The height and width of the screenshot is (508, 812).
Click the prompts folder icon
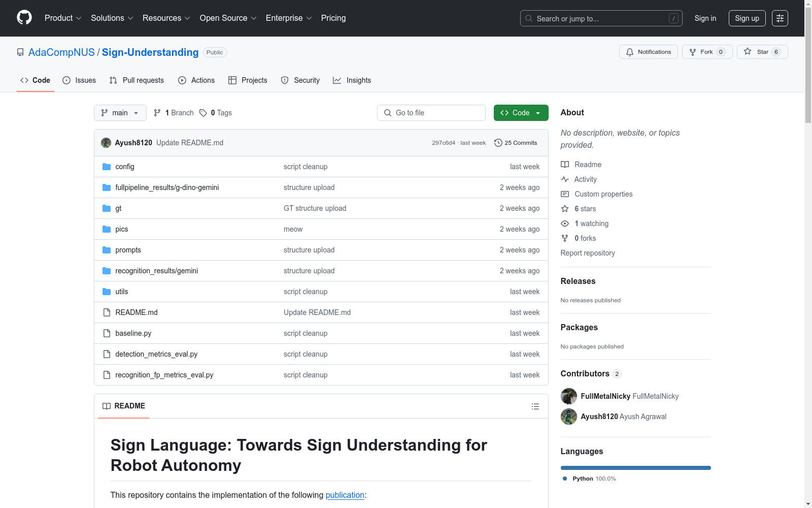tap(107, 250)
